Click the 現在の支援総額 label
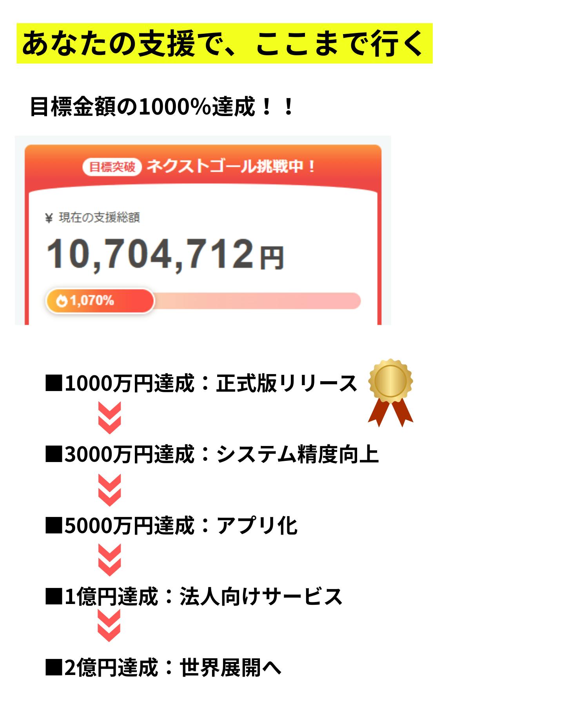The height and width of the screenshot is (715, 588). pyautogui.click(x=99, y=218)
